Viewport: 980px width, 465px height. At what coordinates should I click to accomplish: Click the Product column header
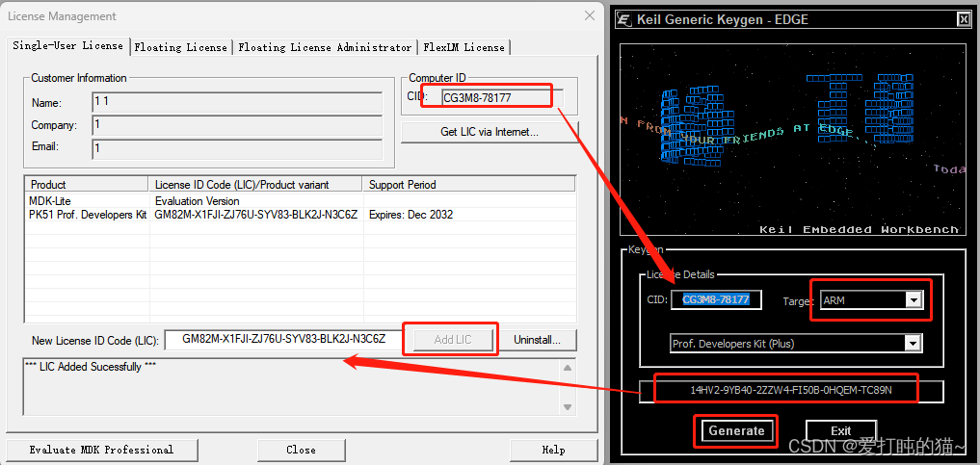pos(87,184)
